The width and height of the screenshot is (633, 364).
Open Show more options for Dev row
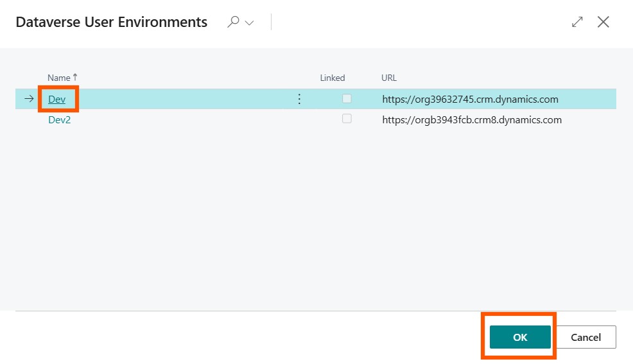coord(299,99)
